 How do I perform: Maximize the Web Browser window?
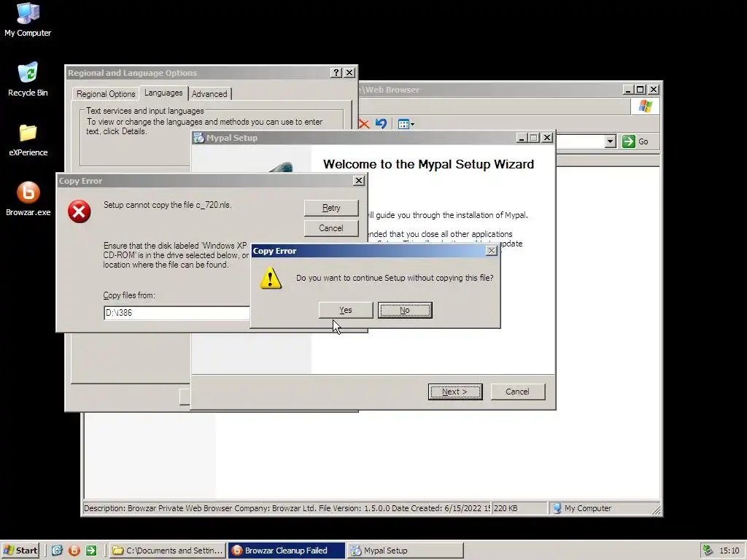[x=640, y=90]
